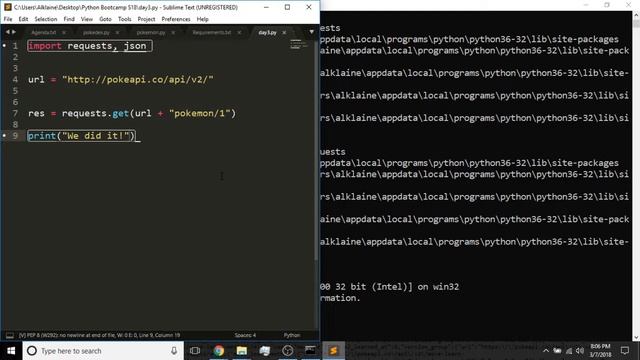Click the Cortana circle icon in search box
This screenshot has width=640, height=360.
(32, 351)
